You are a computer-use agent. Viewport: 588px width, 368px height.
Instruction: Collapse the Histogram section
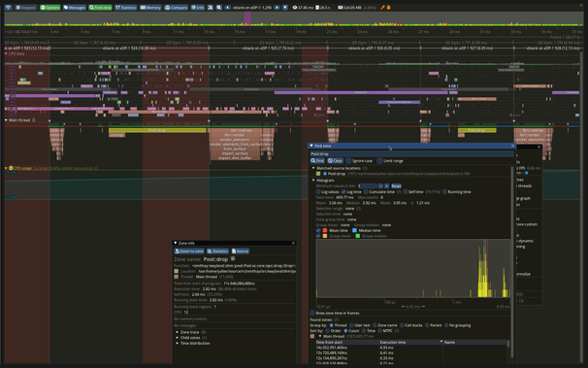pos(313,180)
